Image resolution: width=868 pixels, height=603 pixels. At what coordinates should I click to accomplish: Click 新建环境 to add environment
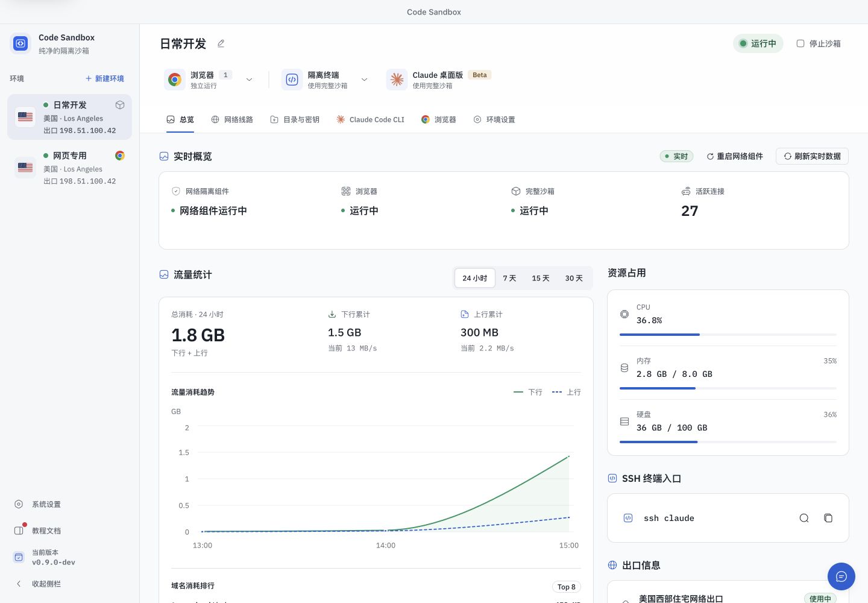[105, 78]
